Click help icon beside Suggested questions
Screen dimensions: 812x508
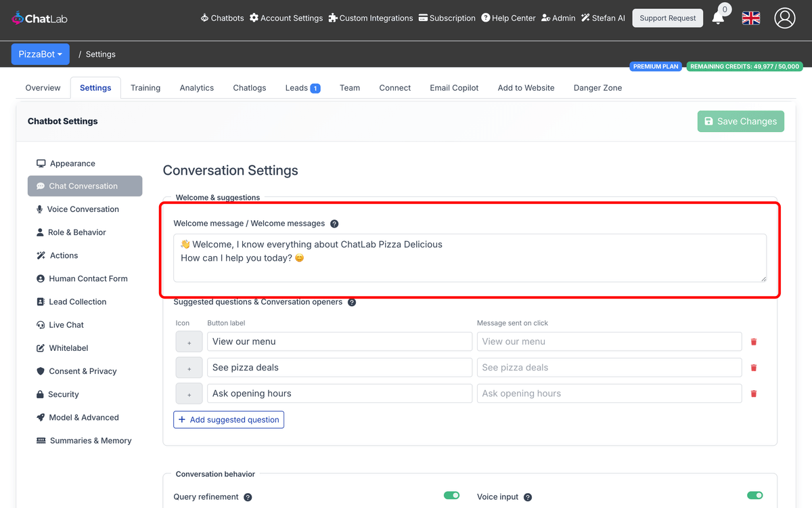pos(352,302)
